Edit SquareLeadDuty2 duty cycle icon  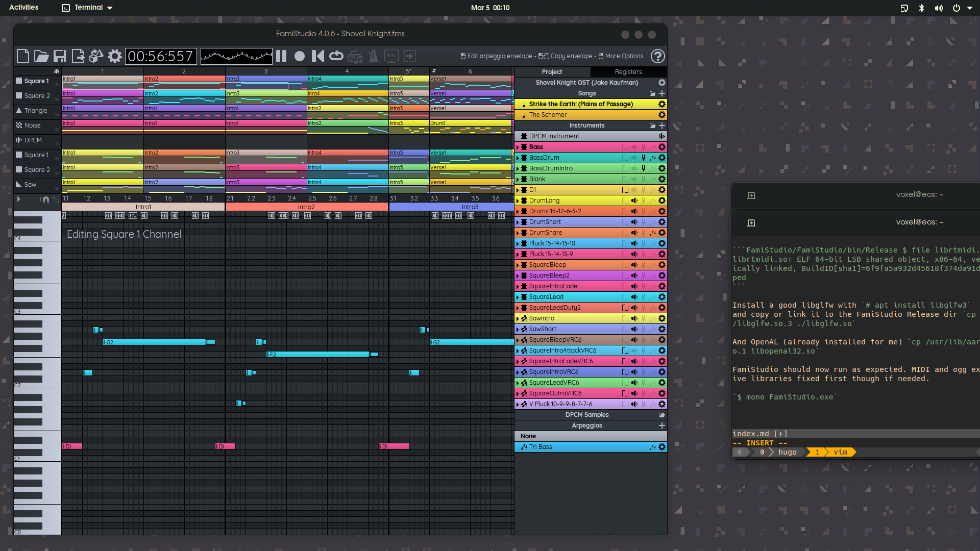[625, 308]
